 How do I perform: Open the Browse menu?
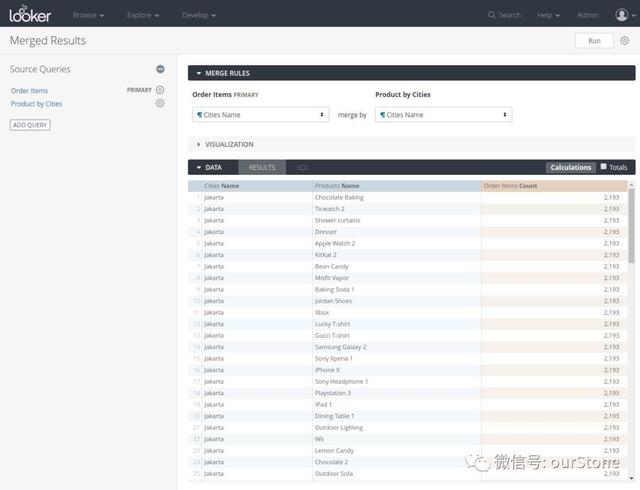(x=88, y=15)
